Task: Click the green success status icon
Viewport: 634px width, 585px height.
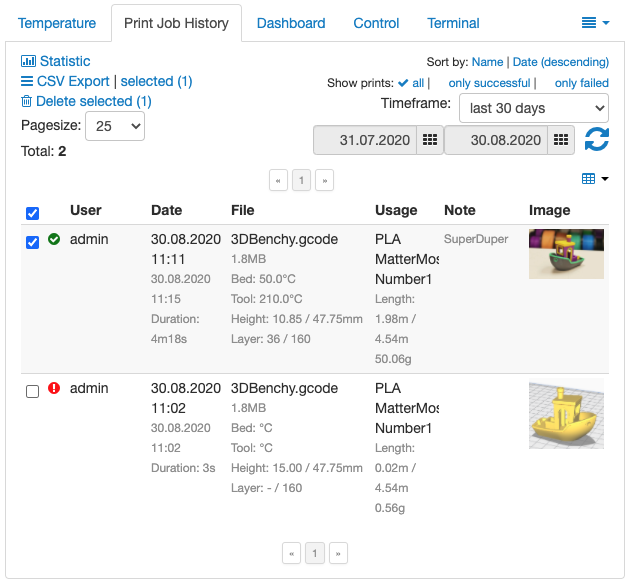Action: coord(54,239)
